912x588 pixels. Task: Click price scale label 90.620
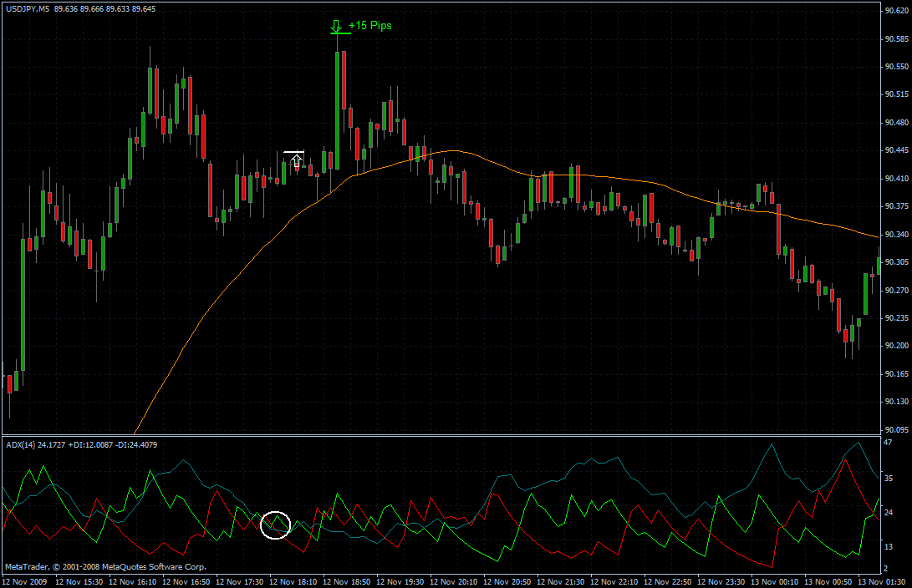(897, 11)
